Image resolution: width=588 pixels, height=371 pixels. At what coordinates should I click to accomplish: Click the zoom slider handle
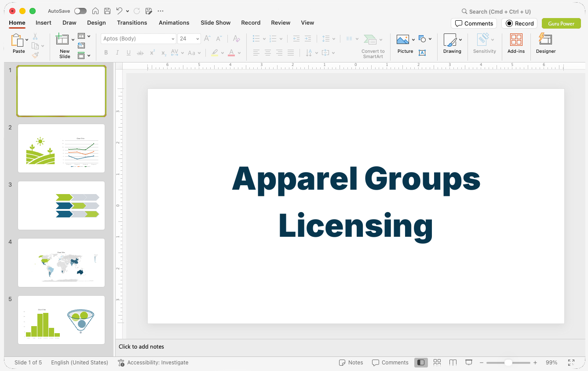click(x=508, y=363)
